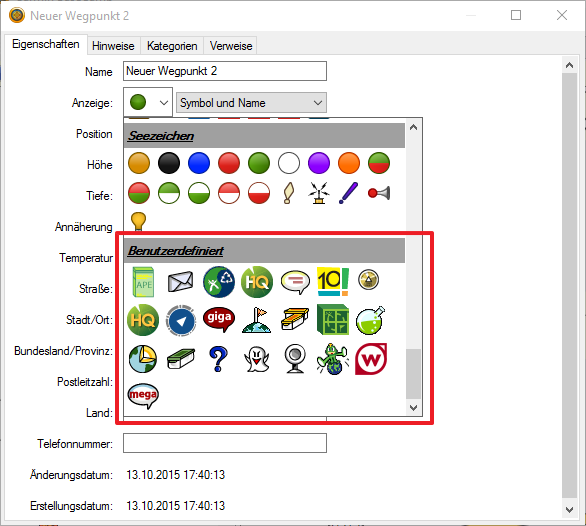
Task: Pick the white buoy symbol
Action: 289,163
